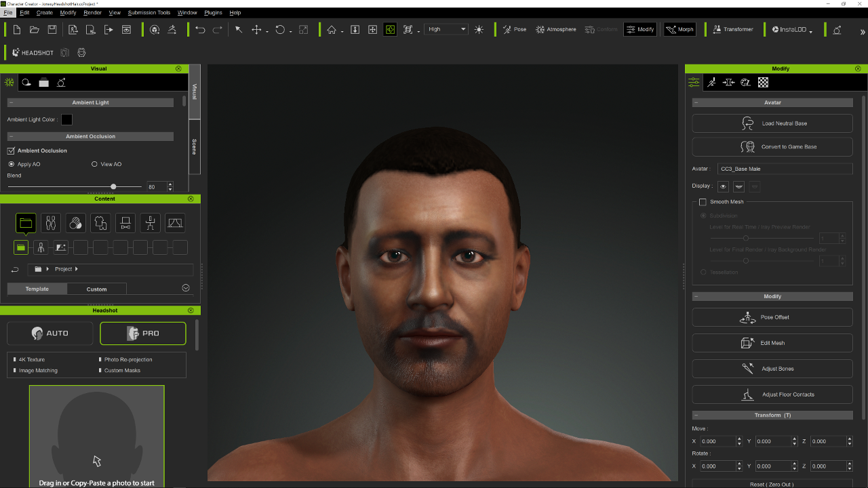The image size is (868, 488).
Task: Click the Home camera view icon
Action: click(x=332, y=29)
